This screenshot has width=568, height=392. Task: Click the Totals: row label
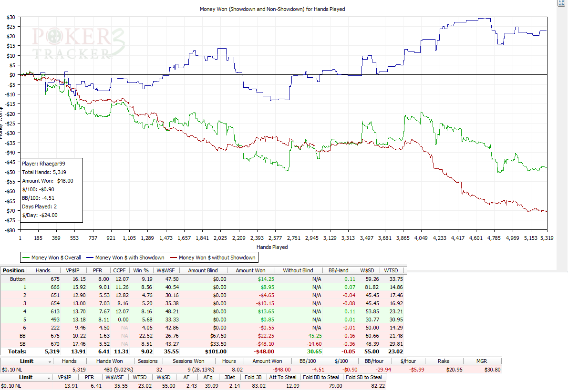[17, 351]
